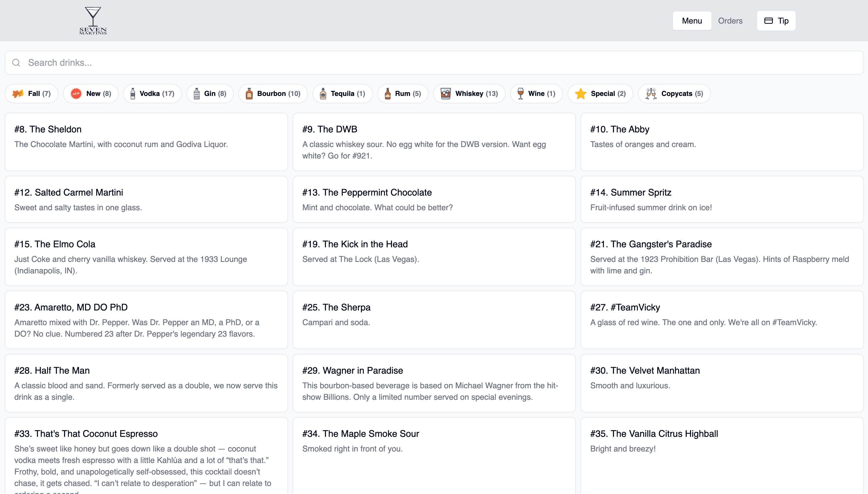Image resolution: width=868 pixels, height=494 pixels.
Task: Click the gold star on Special filter
Action: pos(581,93)
